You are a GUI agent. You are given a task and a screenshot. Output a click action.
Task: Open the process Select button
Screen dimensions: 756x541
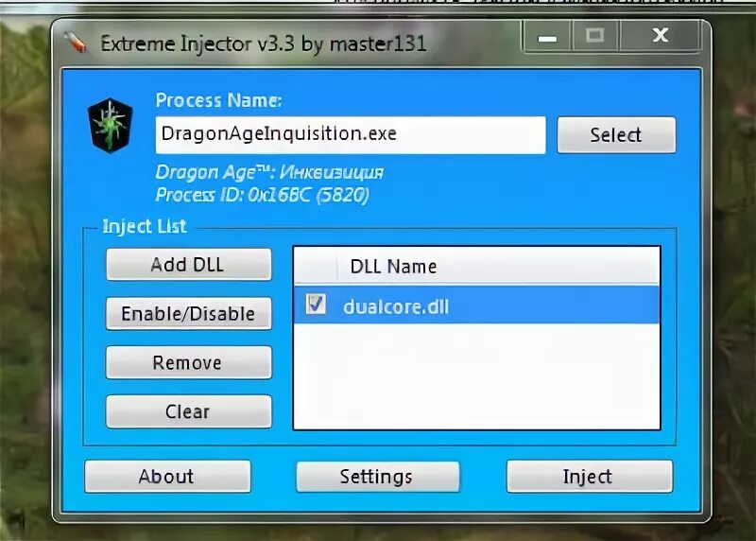click(x=616, y=134)
